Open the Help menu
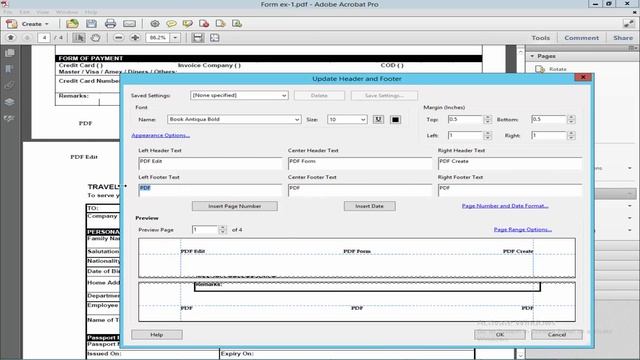The image size is (640, 360). point(91,12)
